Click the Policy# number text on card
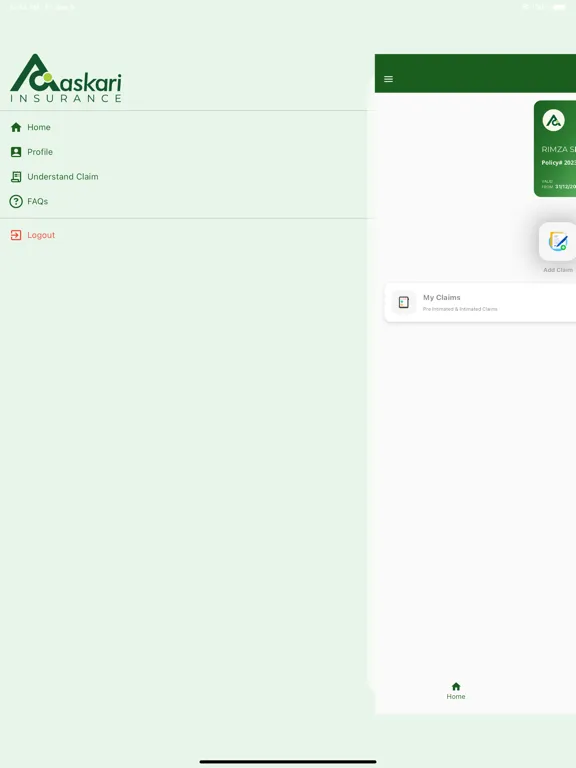Screen dimensions: 576x768 tap(558, 163)
